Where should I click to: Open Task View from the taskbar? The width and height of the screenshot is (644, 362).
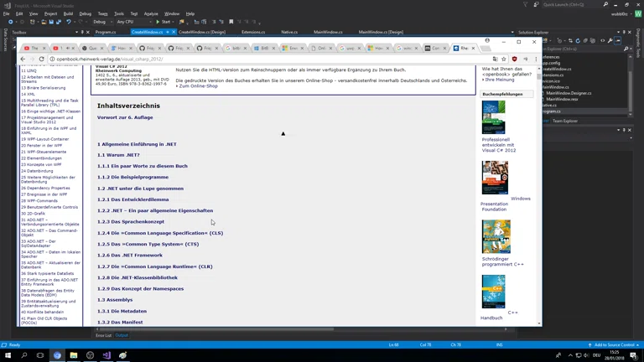[x=40, y=355]
